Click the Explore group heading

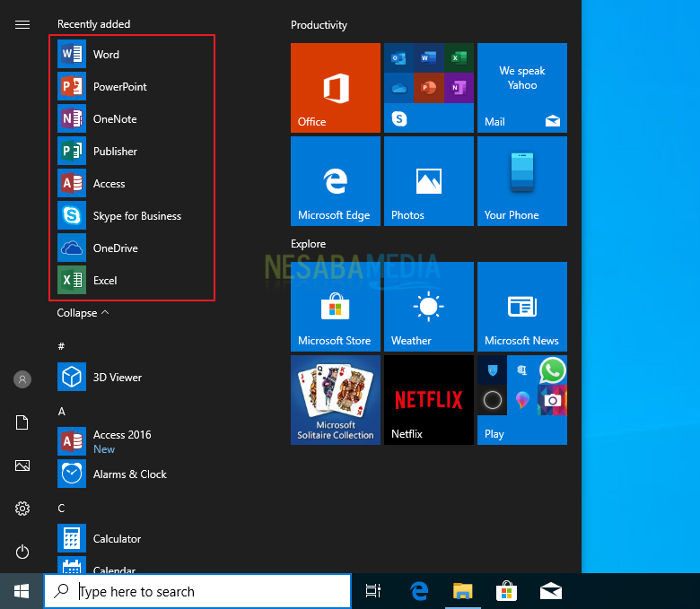point(308,244)
